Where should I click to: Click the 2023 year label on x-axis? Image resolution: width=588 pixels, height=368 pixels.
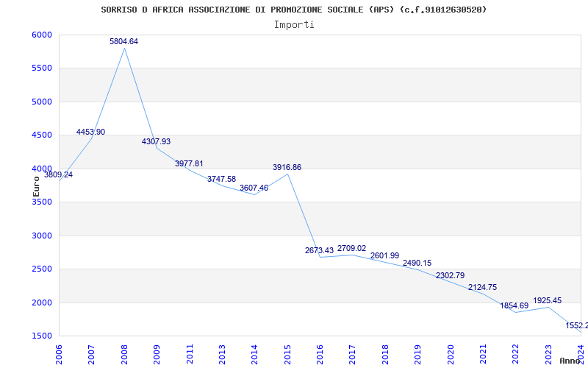click(548, 354)
